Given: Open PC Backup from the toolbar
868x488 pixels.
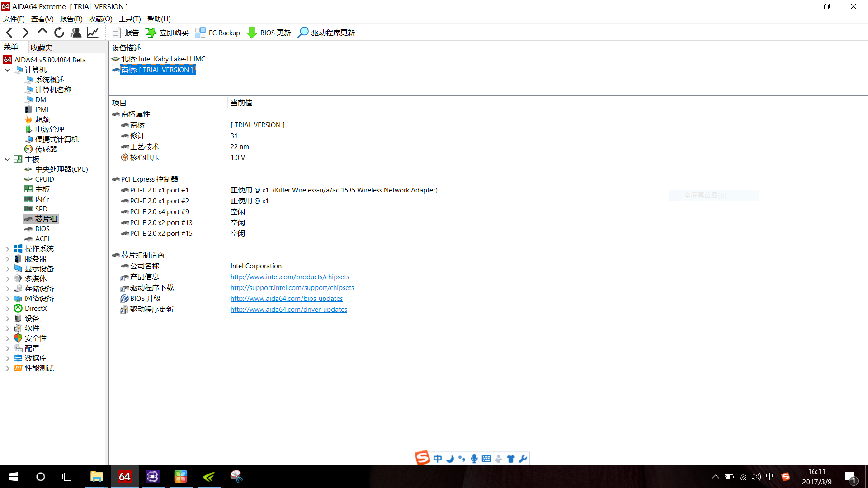Looking at the screenshot, I should (217, 33).
